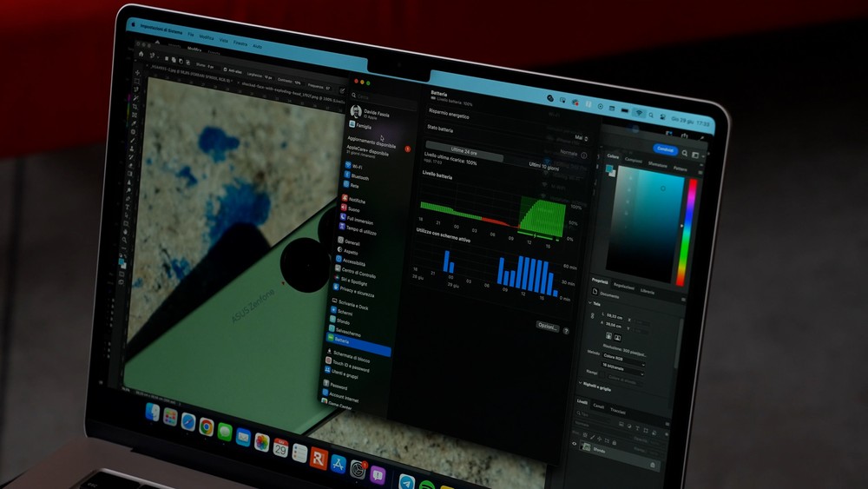The height and width of the screenshot is (489, 868).
Task: Open the Modifica menu in the menu bar
Action: click(206, 37)
